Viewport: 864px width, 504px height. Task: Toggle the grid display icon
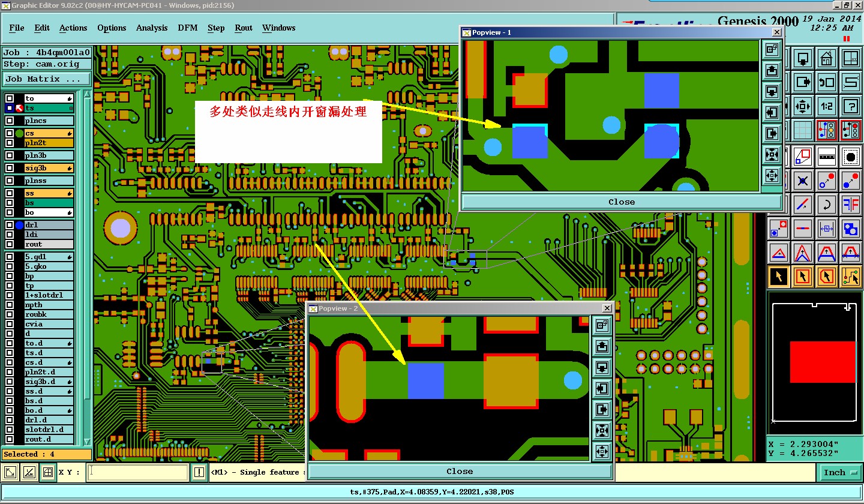(802, 130)
